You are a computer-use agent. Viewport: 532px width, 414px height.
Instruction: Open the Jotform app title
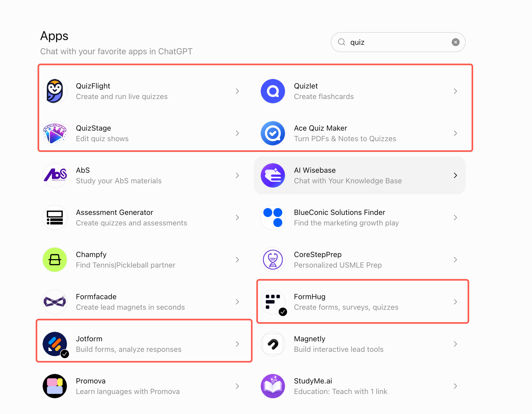click(x=89, y=339)
